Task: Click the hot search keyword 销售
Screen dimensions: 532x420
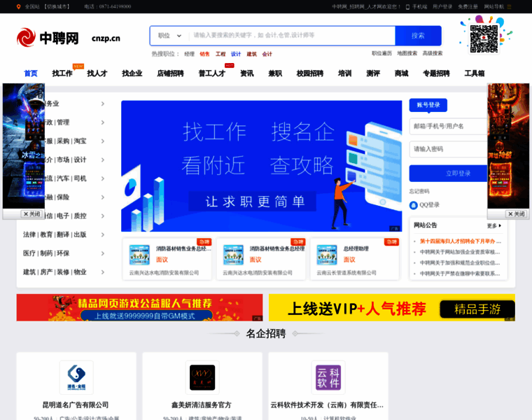Action: click(x=204, y=54)
